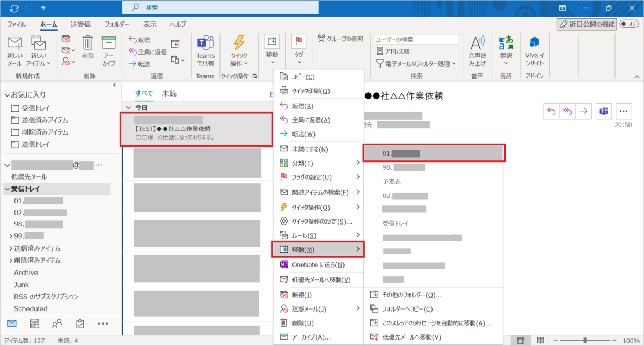Collapse the Inbox (受信トレイ) tree node
Screen dimensions: 644x346
(x=7, y=189)
